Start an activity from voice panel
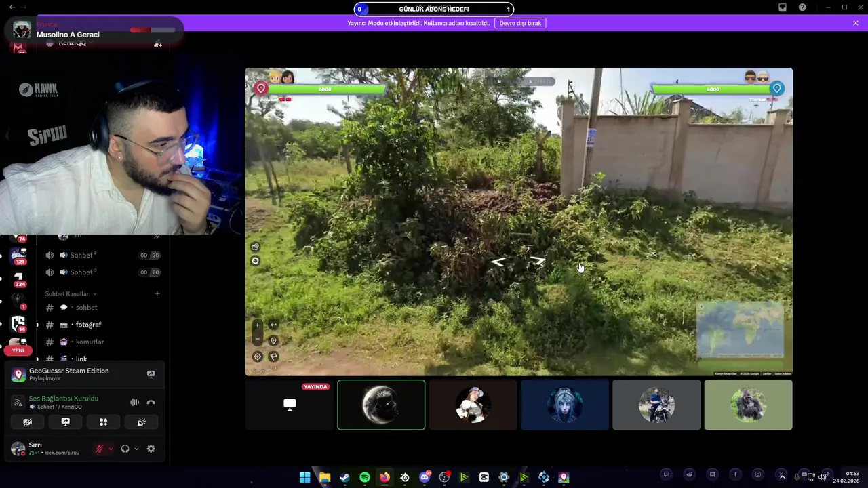 coord(103,422)
